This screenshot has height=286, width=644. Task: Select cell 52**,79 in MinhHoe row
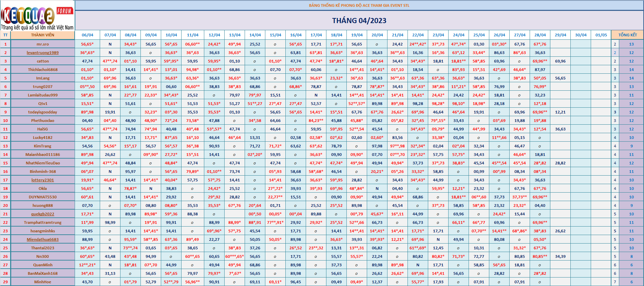coord(171,282)
